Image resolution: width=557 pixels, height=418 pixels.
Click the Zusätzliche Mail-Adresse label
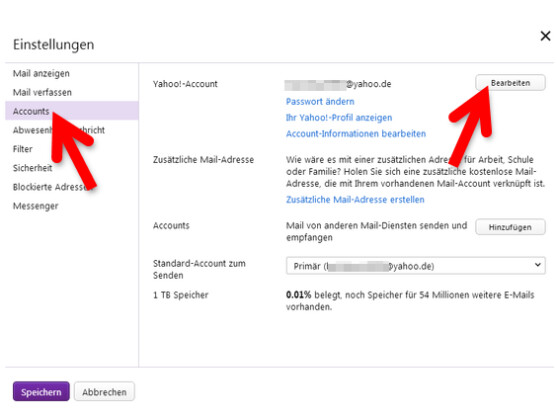point(203,160)
